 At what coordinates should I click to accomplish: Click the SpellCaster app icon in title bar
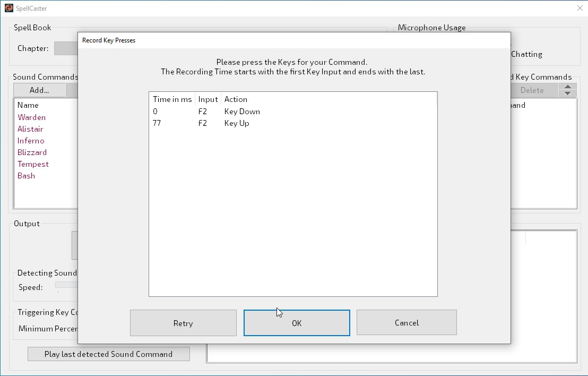tap(9, 8)
